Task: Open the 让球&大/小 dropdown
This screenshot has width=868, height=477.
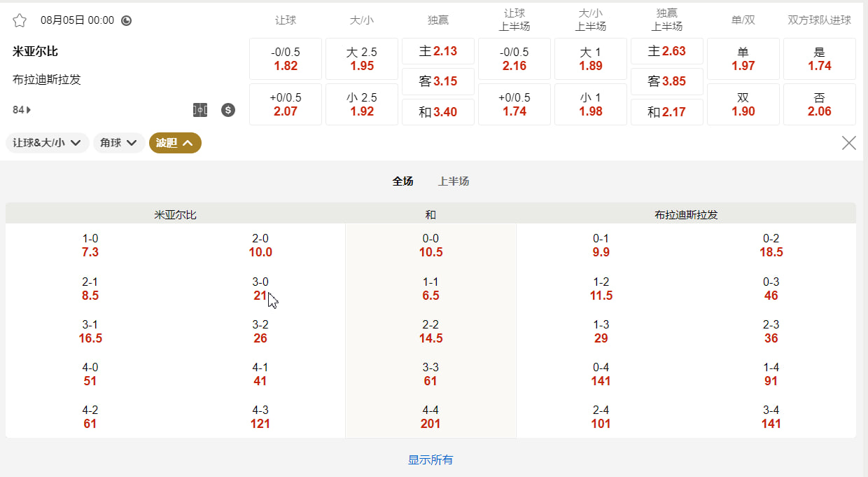Action: click(x=48, y=143)
